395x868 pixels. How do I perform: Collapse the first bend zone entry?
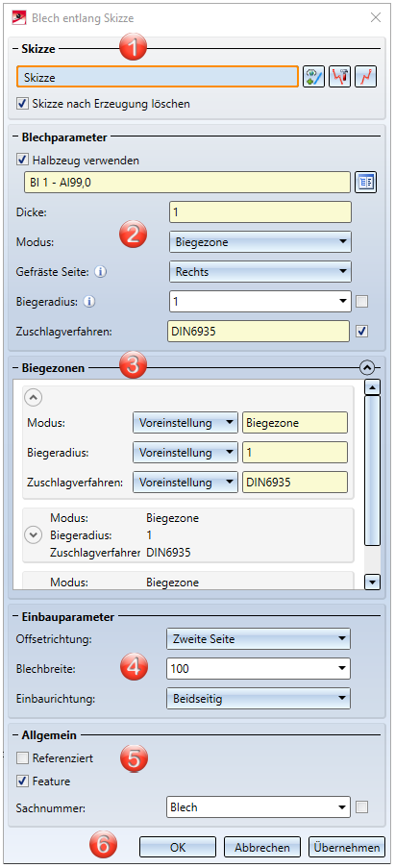35,399
